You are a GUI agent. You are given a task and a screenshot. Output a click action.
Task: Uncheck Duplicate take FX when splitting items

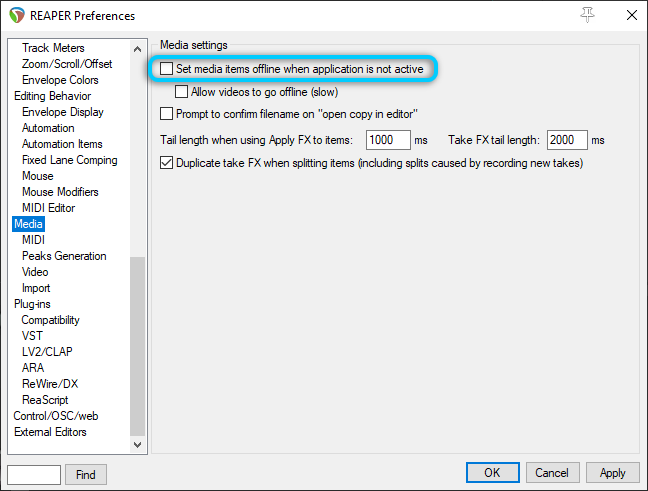pyautogui.click(x=167, y=162)
